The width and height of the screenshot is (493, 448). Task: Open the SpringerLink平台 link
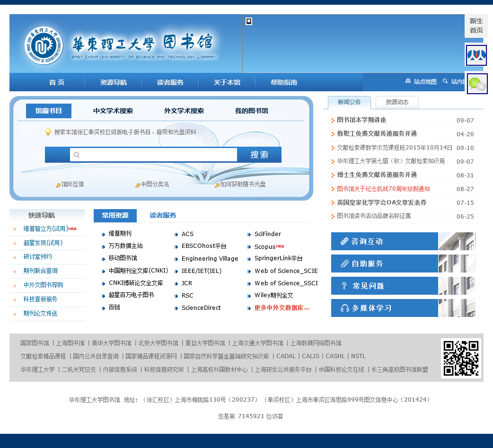click(x=278, y=258)
